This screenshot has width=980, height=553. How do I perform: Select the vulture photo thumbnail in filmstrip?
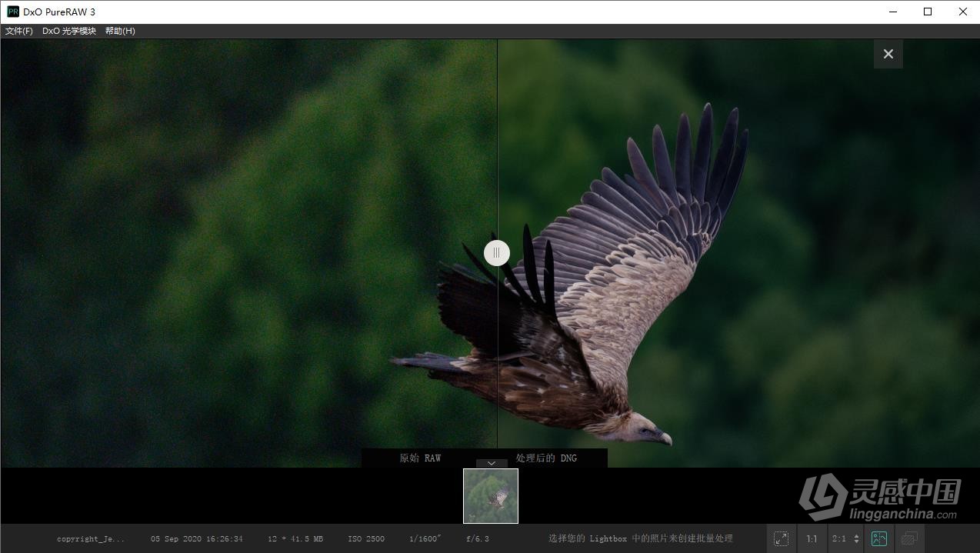tap(490, 496)
